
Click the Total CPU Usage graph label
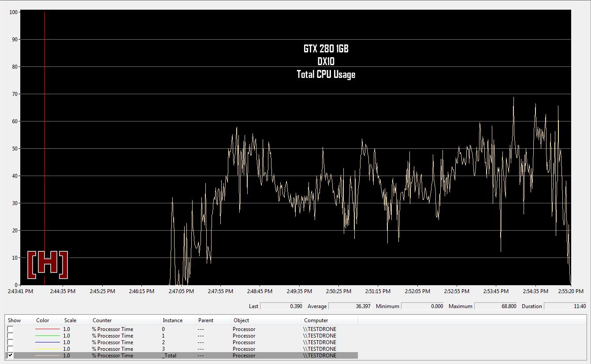click(326, 74)
